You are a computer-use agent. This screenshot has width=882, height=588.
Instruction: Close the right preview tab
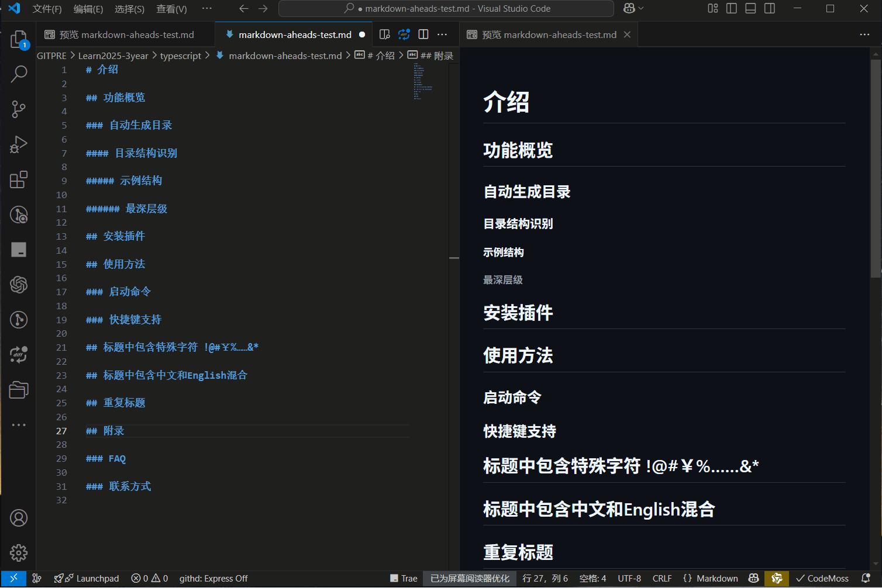[627, 34]
